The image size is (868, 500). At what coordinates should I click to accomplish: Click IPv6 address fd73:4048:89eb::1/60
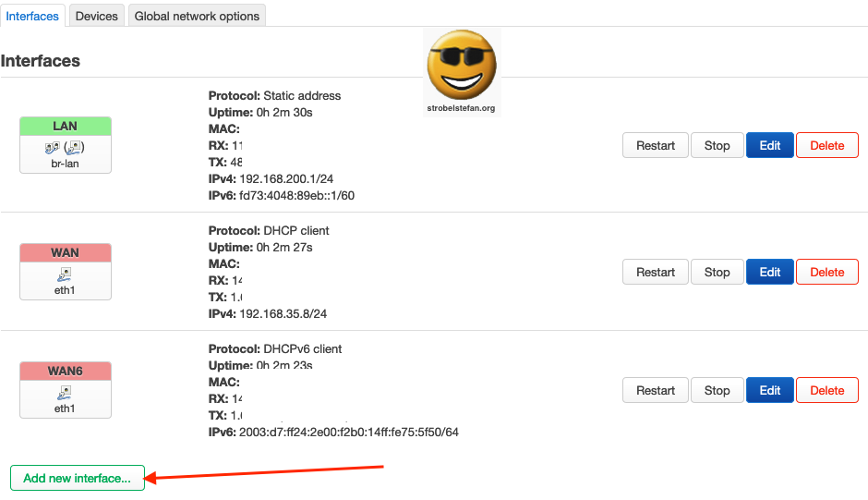[x=296, y=196]
